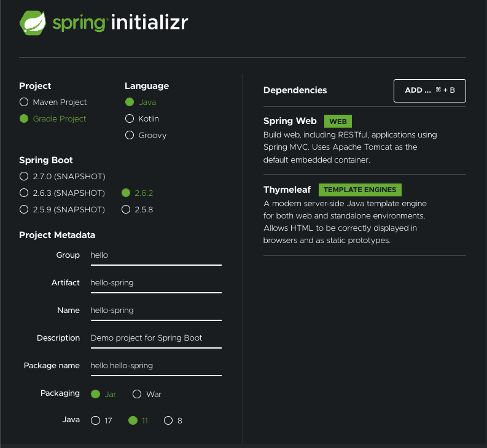Viewport: 487px width, 448px height.
Task: Click the Java version row label
Action: 71,420
